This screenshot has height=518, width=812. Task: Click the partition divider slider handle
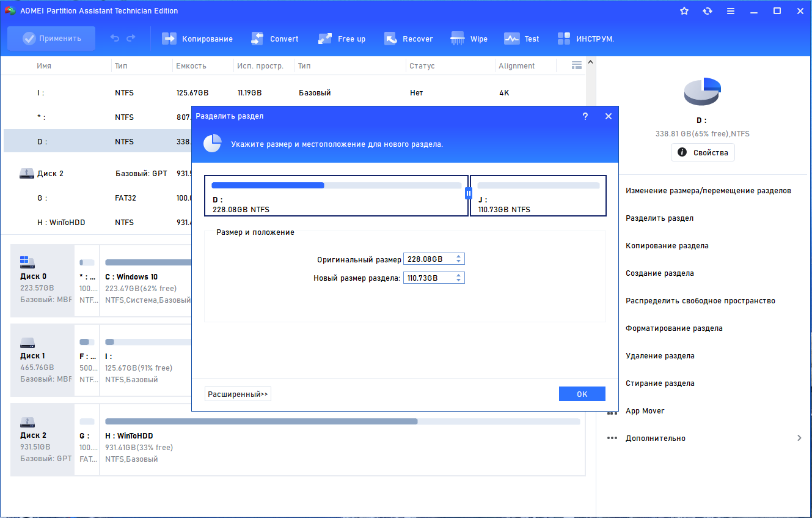pos(469,193)
